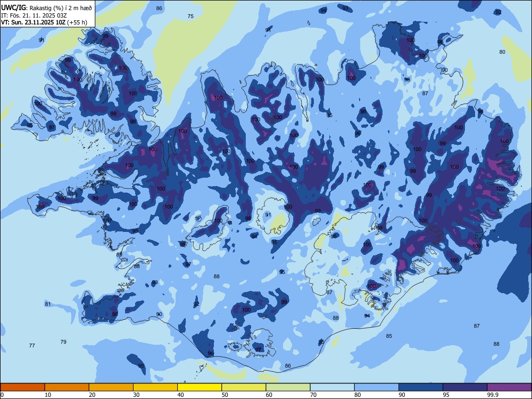Click the '10' legend tick label

point(48,395)
